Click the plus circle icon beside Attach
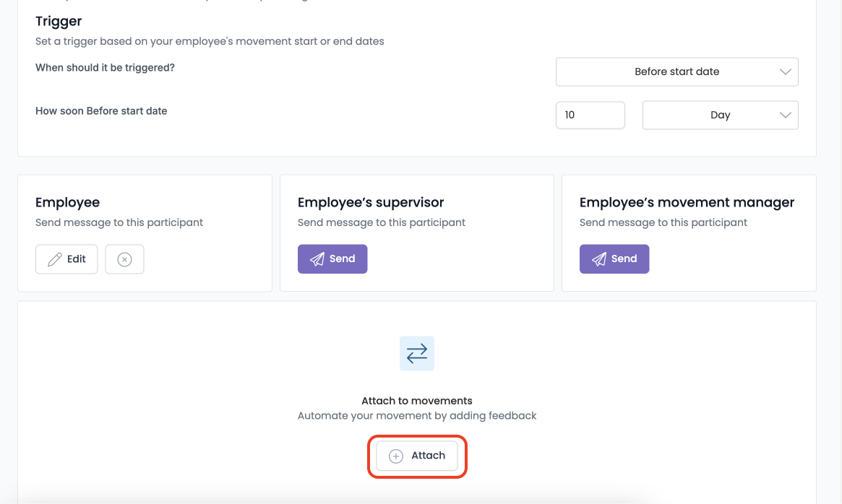The image size is (842, 504). click(396, 456)
